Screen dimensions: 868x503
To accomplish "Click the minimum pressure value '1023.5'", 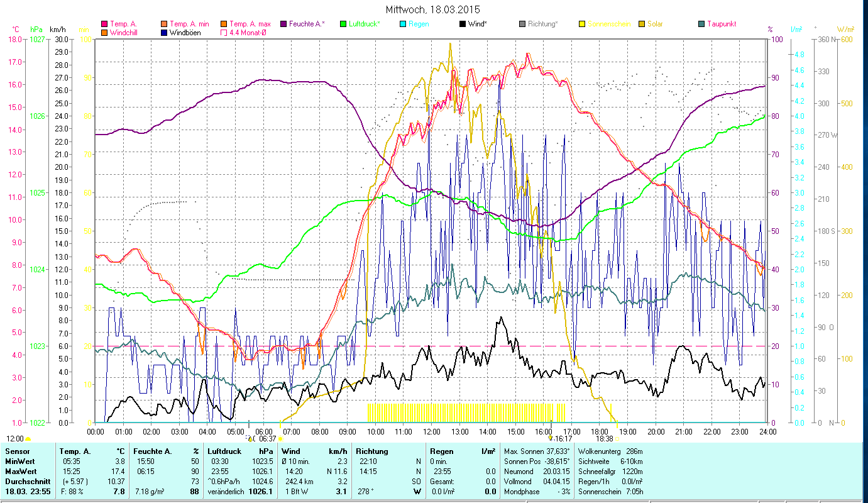I will [x=262, y=462].
